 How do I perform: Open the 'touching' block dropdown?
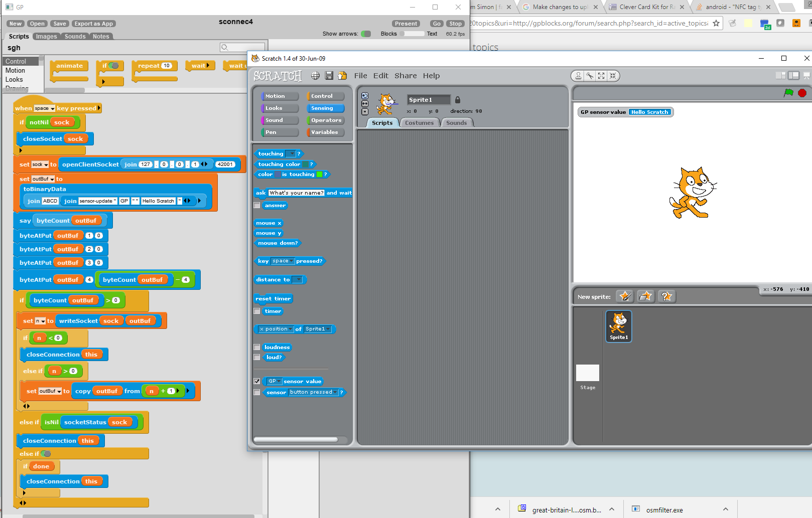(292, 154)
